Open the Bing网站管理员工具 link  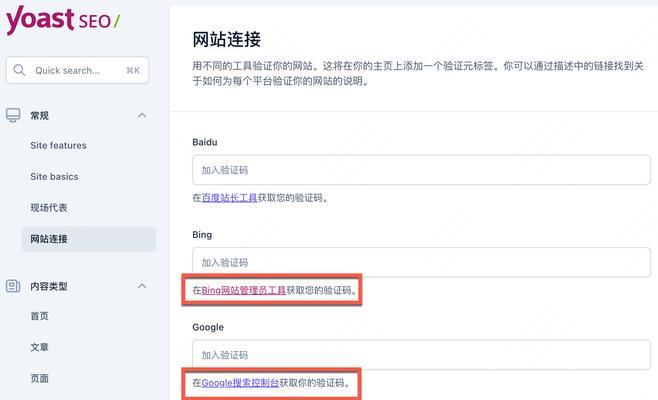tap(244, 290)
